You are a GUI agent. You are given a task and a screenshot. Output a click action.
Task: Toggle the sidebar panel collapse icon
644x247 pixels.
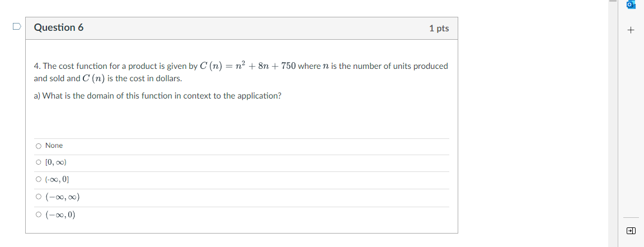(x=631, y=231)
